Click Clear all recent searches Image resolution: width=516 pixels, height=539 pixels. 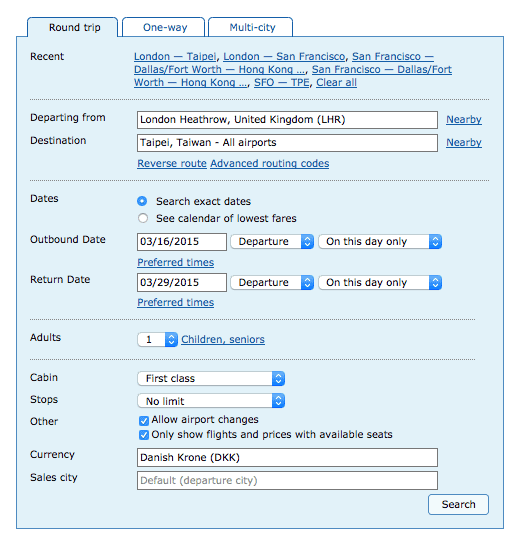click(337, 82)
